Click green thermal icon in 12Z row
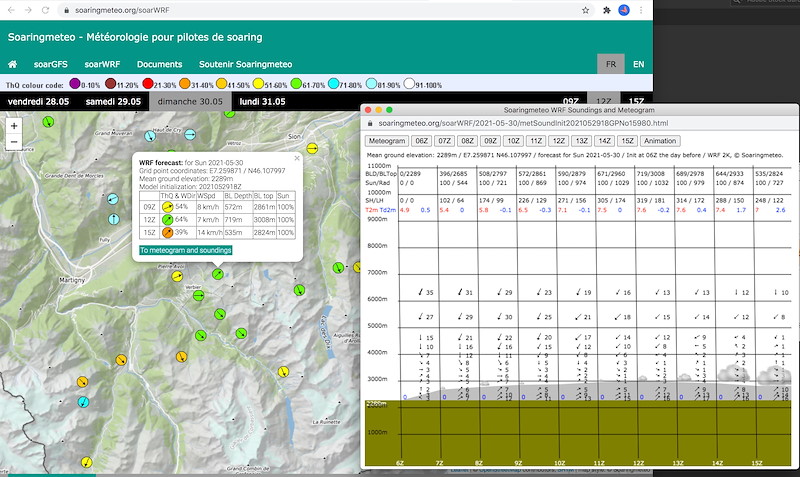 pyautogui.click(x=167, y=220)
